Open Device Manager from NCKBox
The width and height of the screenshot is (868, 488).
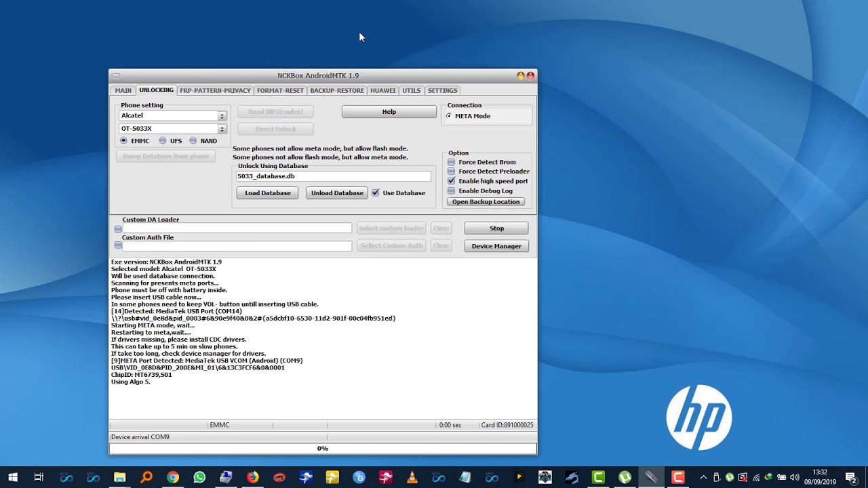click(496, 246)
